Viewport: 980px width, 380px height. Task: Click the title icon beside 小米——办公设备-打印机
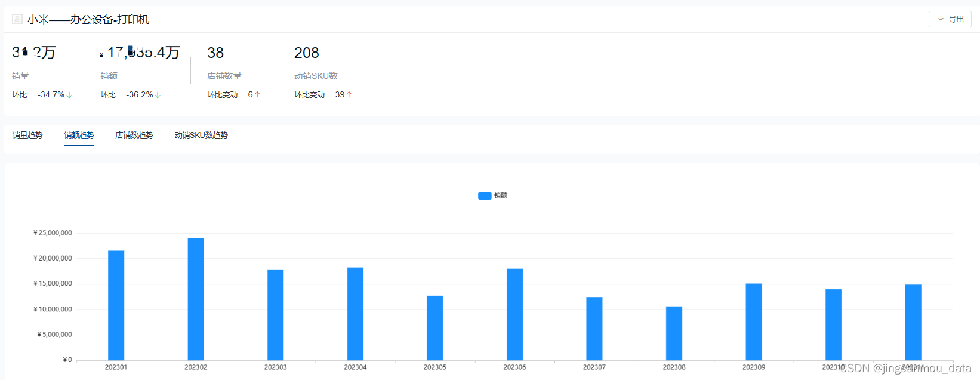pyautogui.click(x=17, y=19)
